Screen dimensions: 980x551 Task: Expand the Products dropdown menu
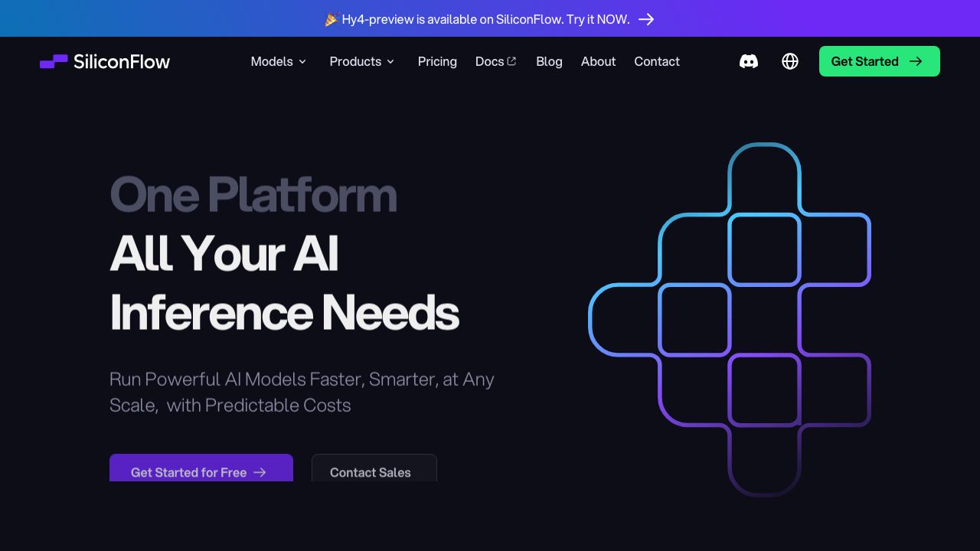362,61
